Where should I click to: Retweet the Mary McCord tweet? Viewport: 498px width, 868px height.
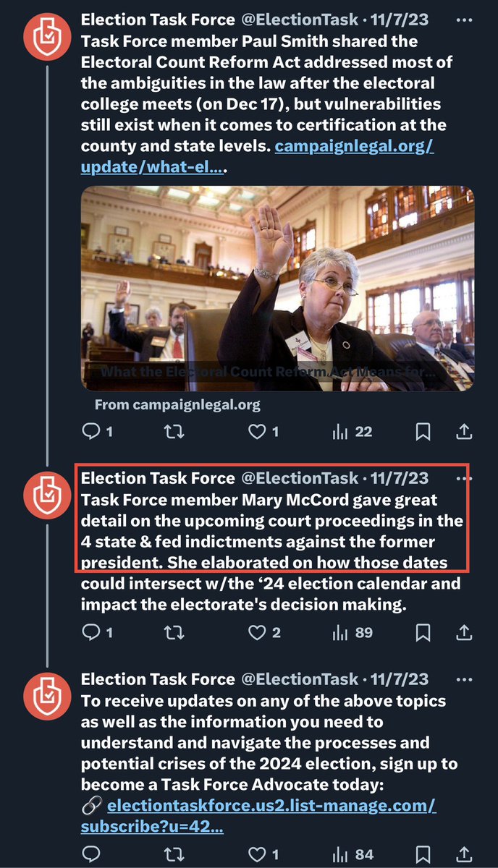[174, 633]
